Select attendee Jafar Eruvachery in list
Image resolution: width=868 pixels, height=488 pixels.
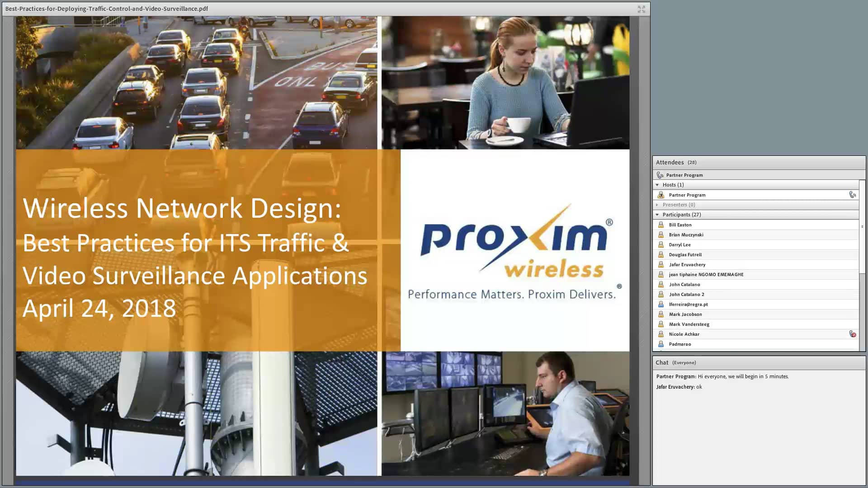tap(756, 264)
